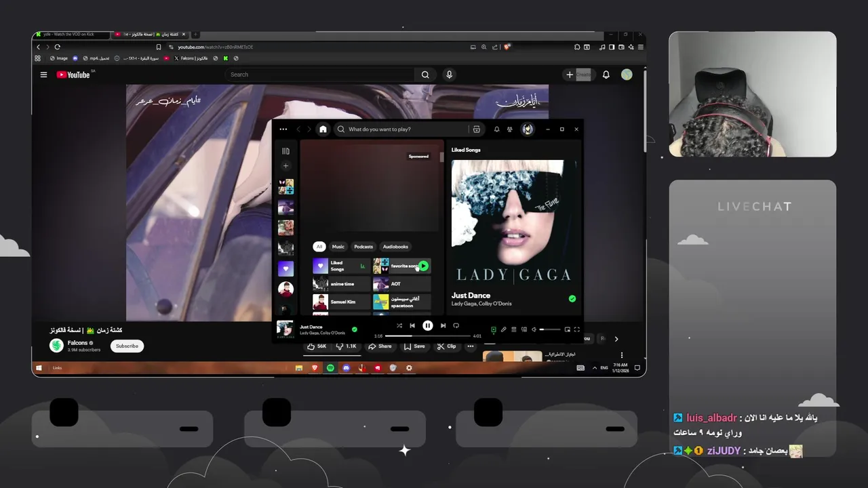Reload the browser page
The image size is (868, 488).
point(58,47)
